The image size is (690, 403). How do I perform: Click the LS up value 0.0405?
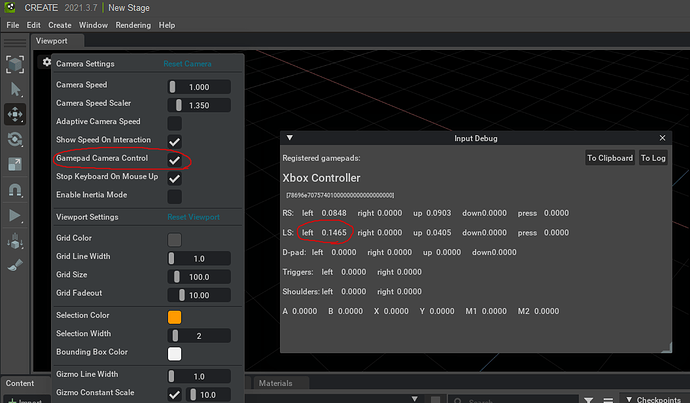click(x=438, y=232)
